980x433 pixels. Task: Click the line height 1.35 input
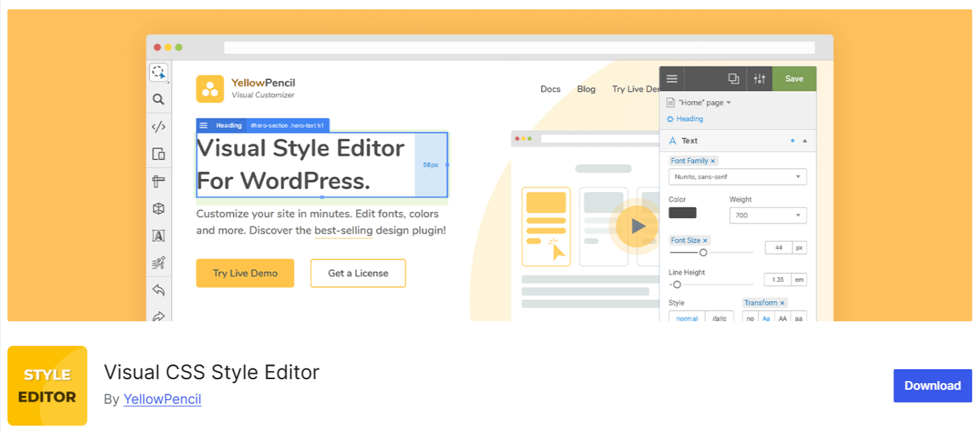coord(778,279)
